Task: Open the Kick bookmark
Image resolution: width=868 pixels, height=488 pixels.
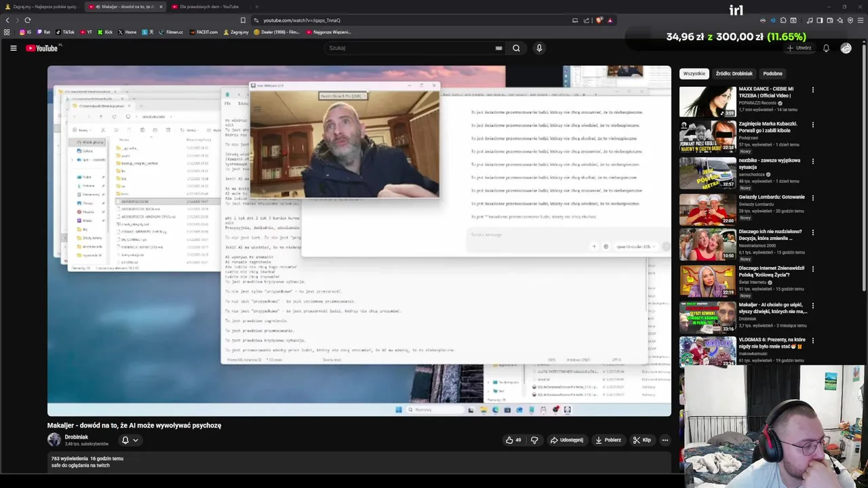Action: tap(105, 32)
